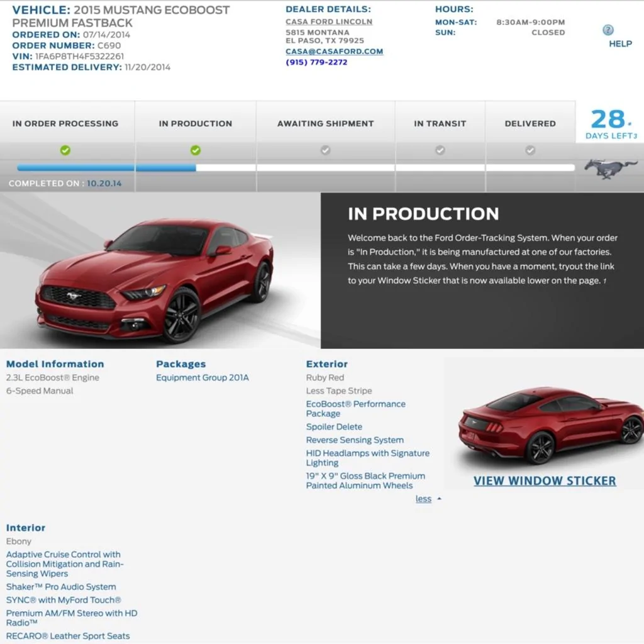Click the 6-Speed Manual text
Viewport: 644px width, 644px height.
coord(40,391)
